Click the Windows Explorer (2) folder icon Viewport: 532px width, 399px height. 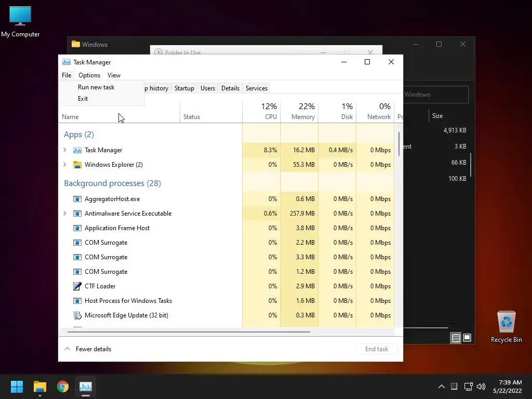pos(77,165)
